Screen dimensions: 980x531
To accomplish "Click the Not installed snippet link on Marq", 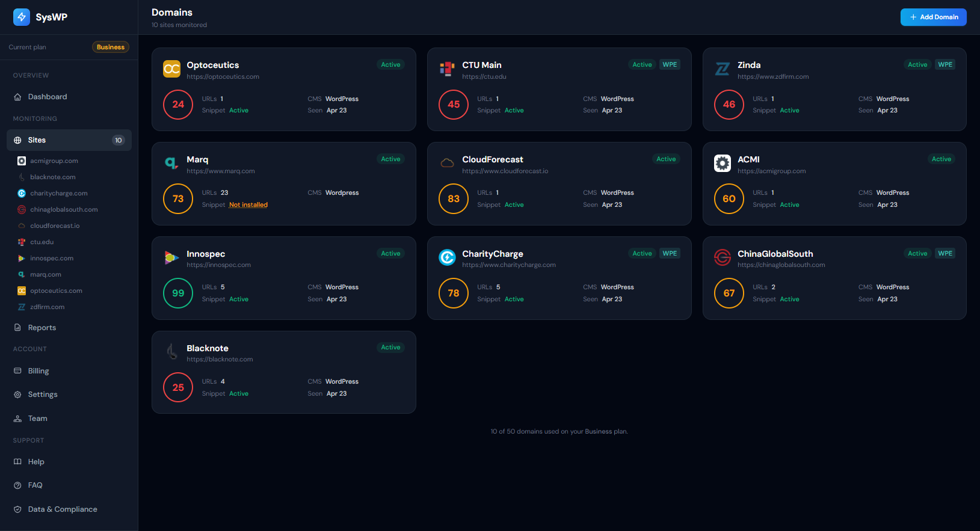I will tap(248, 205).
